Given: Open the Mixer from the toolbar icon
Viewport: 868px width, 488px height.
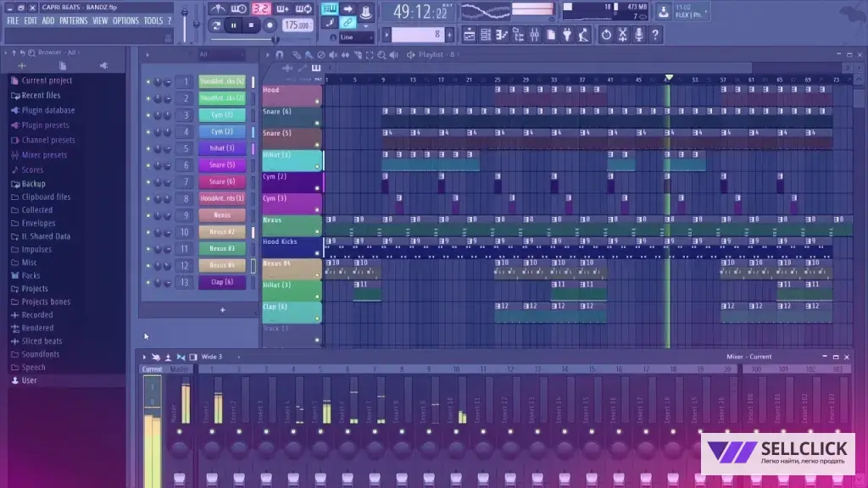Looking at the screenshot, I should point(534,35).
